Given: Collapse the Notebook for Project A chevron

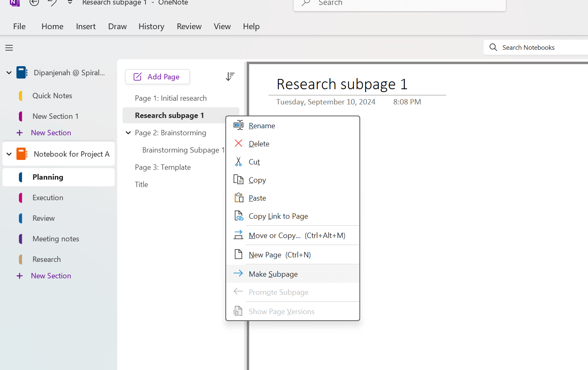Looking at the screenshot, I should click(9, 154).
